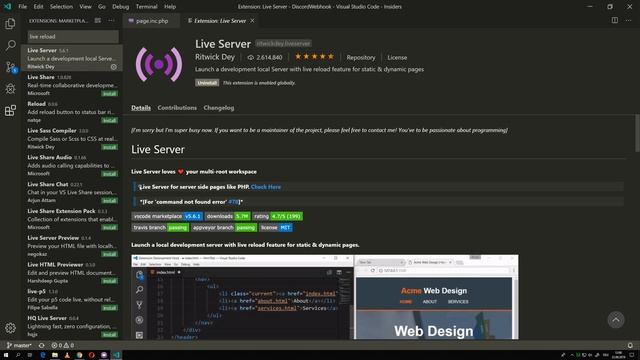Viewport: 640px width, 360px height.
Task: Click the large Live Server extension logo
Action: pos(159,64)
